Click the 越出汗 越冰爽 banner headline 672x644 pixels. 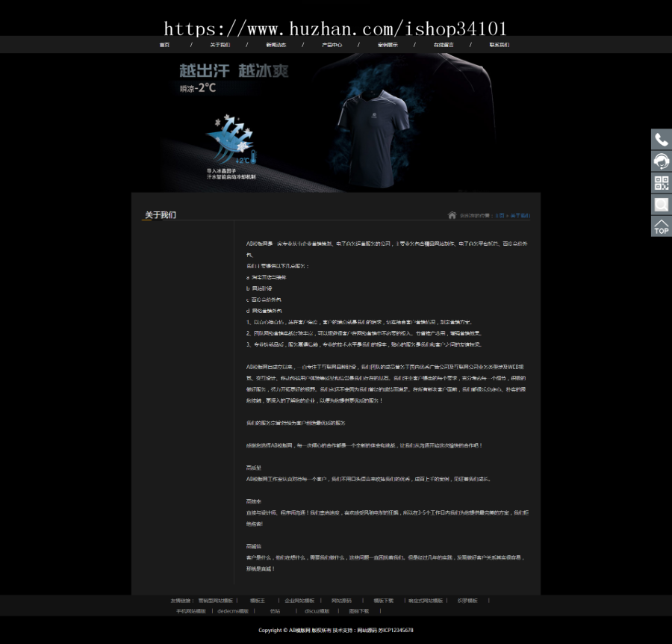234,71
